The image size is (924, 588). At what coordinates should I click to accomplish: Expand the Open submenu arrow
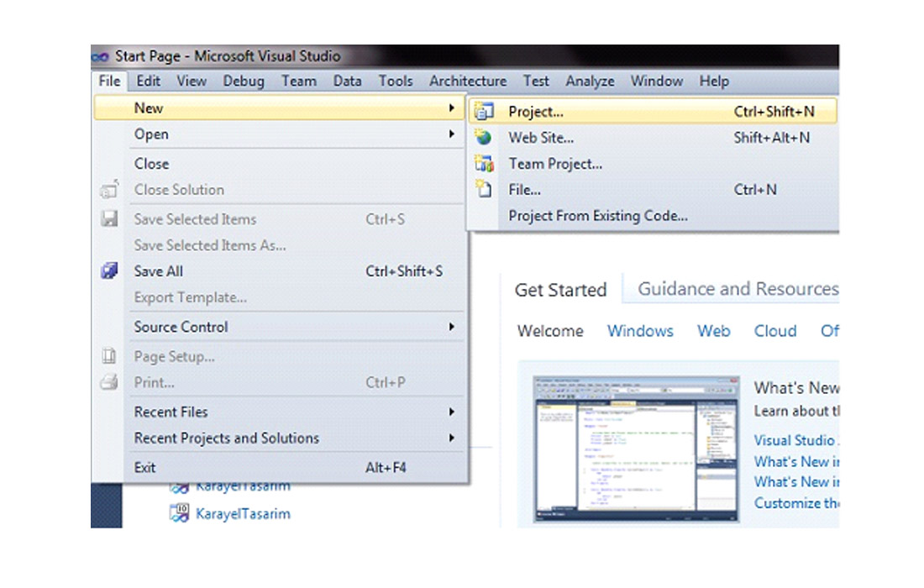(x=451, y=134)
